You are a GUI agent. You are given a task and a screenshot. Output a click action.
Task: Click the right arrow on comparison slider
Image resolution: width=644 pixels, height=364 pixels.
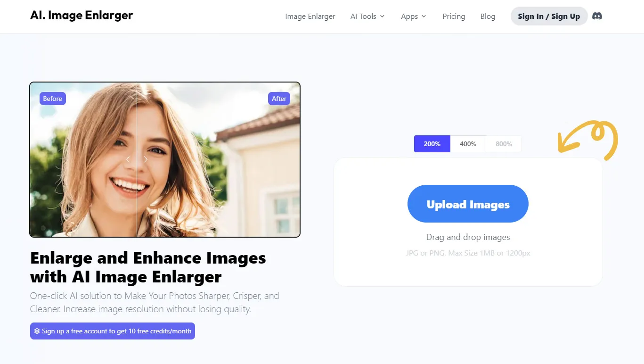[x=146, y=159]
